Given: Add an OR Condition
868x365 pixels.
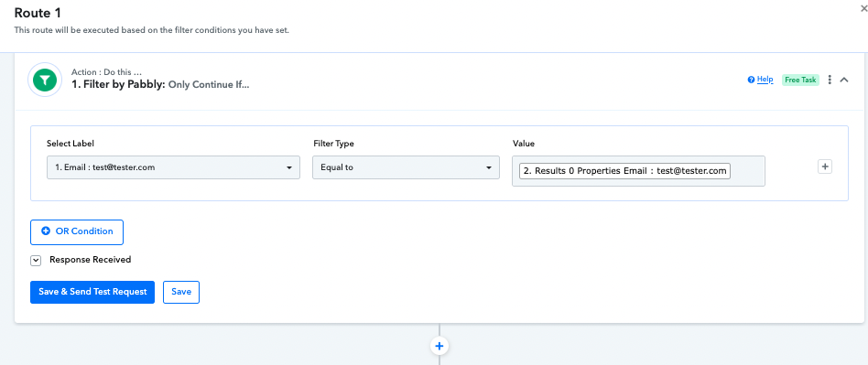Looking at the screenshot, I should [77, 231].
